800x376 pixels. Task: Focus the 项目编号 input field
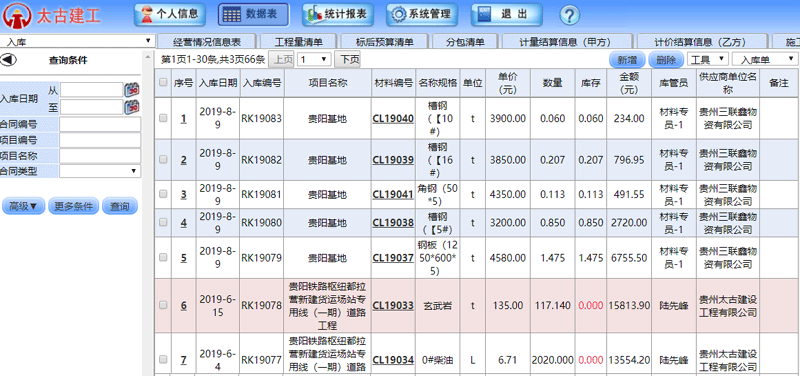tap(100, 140)
